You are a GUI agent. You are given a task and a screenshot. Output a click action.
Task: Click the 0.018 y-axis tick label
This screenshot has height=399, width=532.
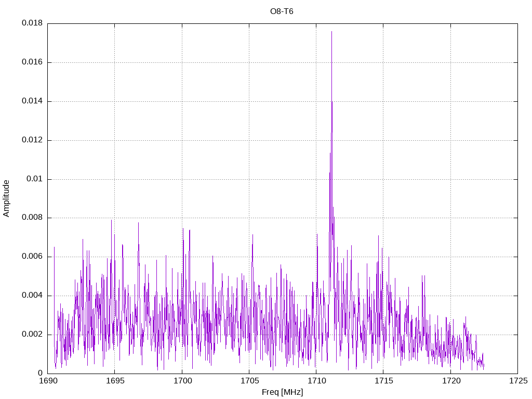click(32, 23)
